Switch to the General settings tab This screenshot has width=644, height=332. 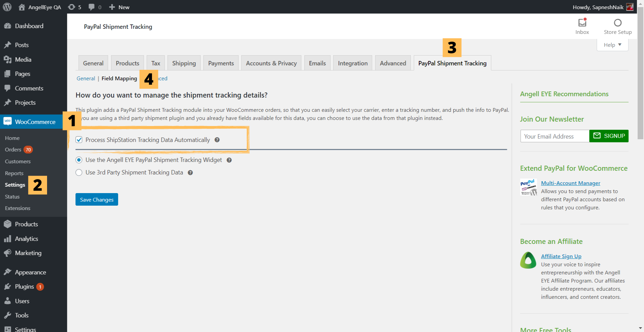point(93,63)
